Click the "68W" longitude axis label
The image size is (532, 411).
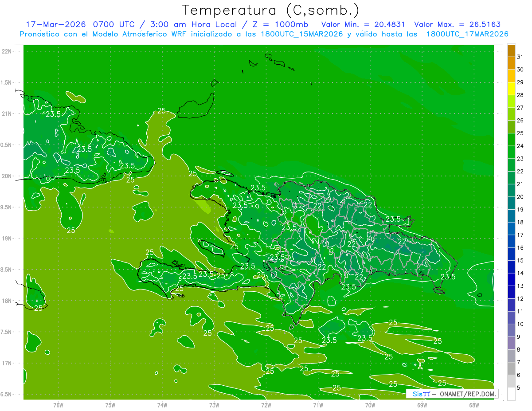click(x=474, y=405)
